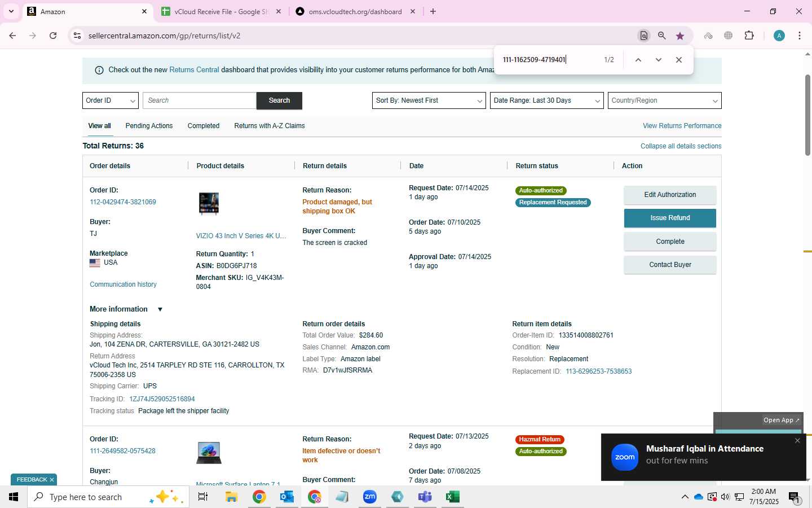Viewport: 812px width, 508px height.
Task: Close the oms.vcloudtech.org tab
Action: [x=413, y=11]
